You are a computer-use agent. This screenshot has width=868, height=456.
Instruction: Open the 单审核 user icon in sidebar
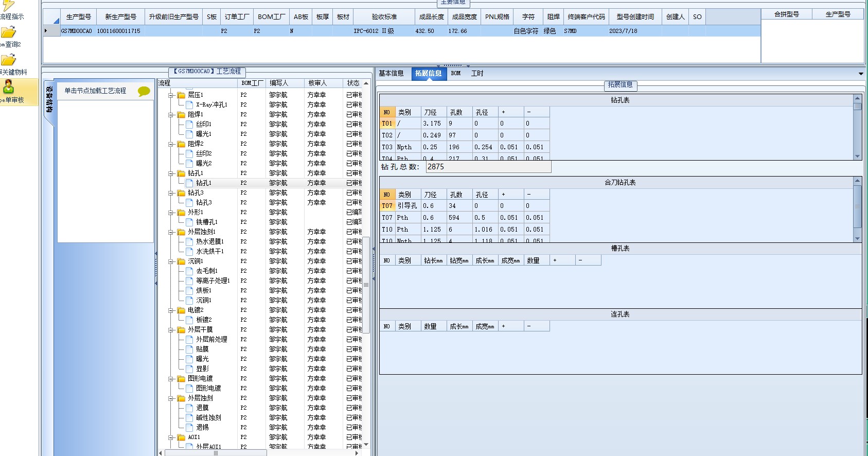(x=9, y=86)
